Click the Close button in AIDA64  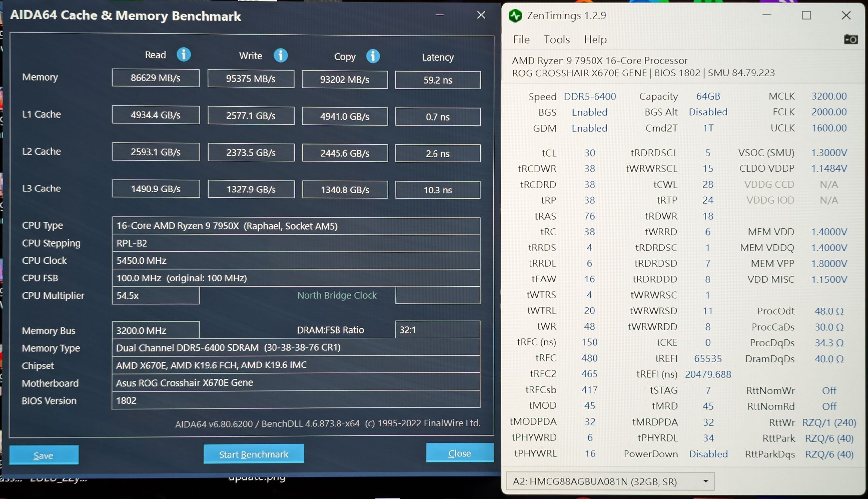click(x=460, y=453)
